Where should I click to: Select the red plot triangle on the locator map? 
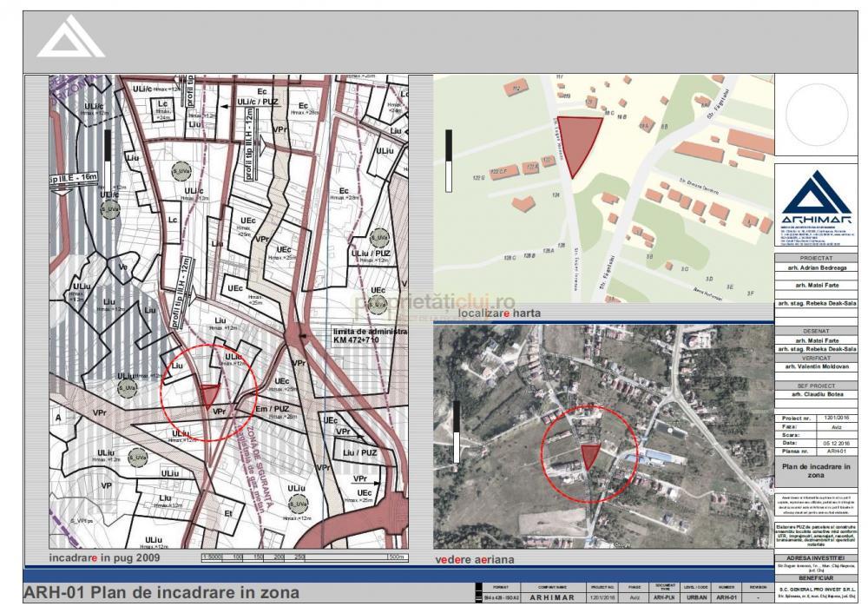577,144
